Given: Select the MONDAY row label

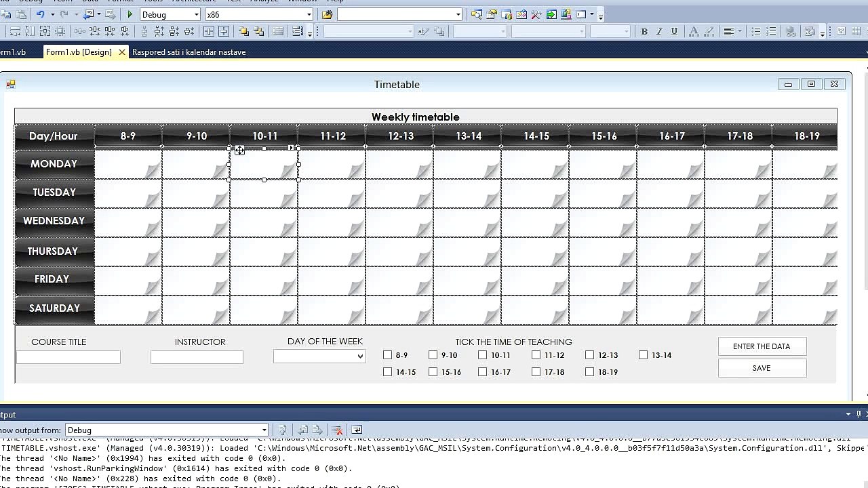Looking at the screenshot, I should click(x=54, y=164).
